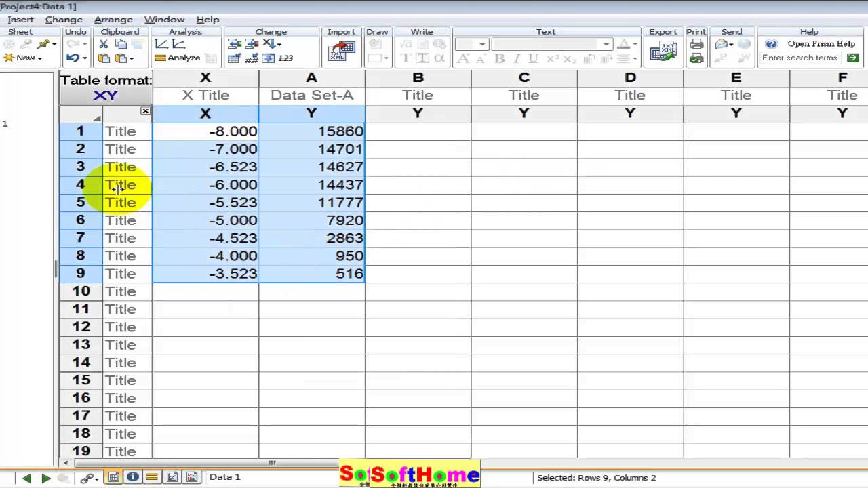Toggle subscript formatting

coord(570,58)
